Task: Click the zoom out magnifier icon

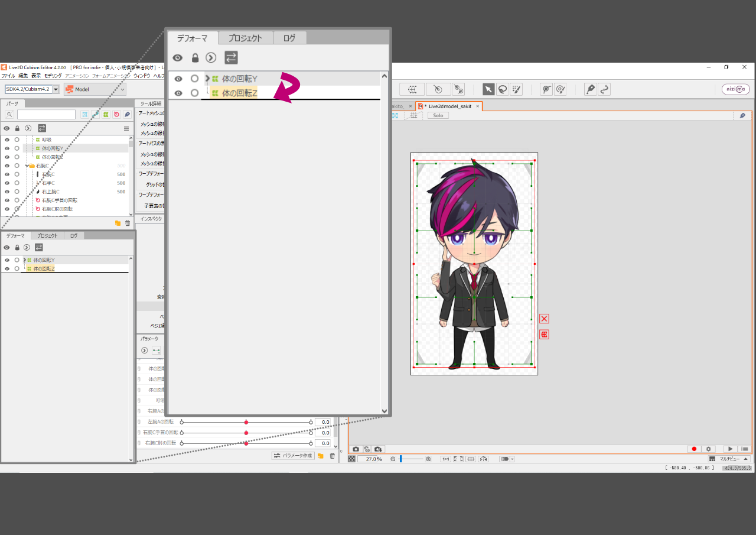Action: 393,459
